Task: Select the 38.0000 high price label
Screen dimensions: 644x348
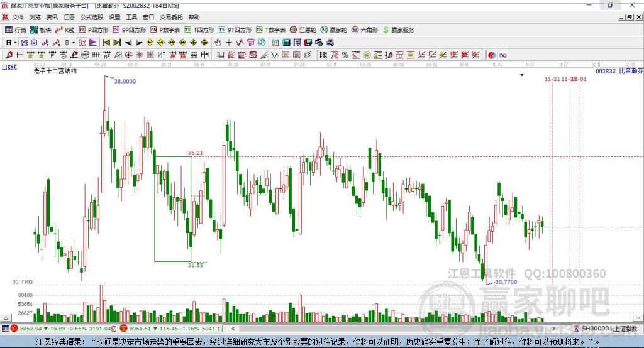Action: (x=125, y=81)
